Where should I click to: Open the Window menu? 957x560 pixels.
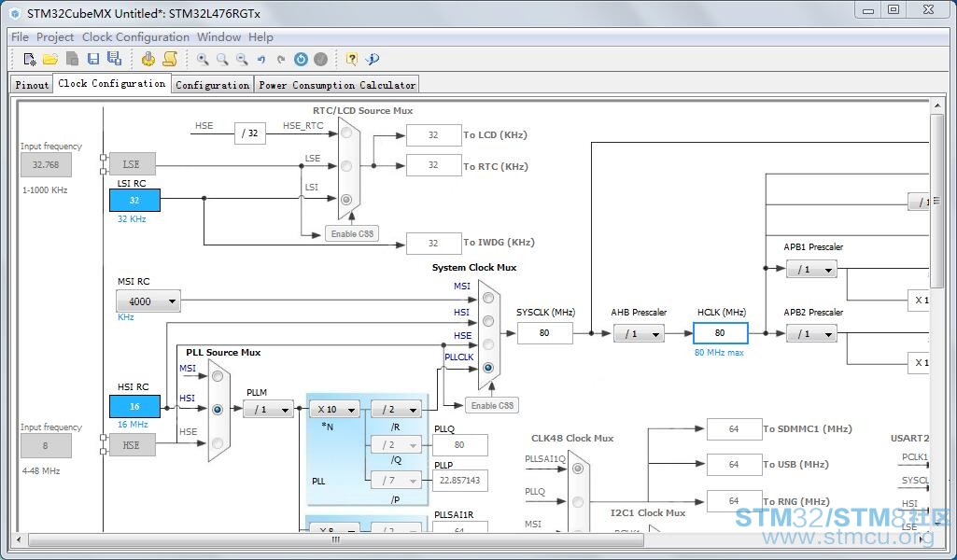point(218,37)
